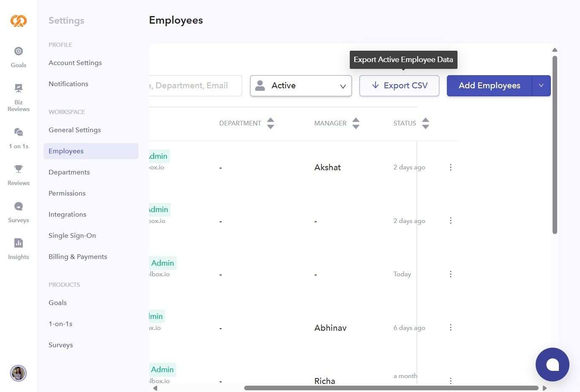
Task: Open the Single Sign-On settings page
Action: [x=72, y=235]
